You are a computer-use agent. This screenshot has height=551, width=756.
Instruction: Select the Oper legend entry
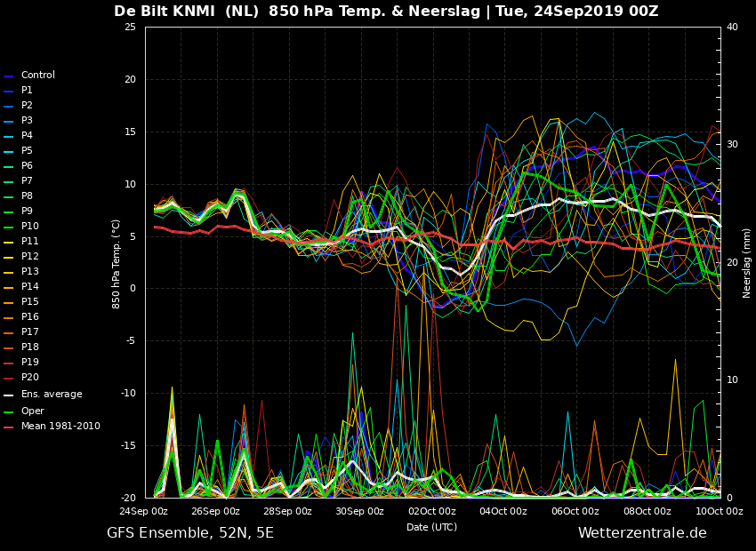pos(24,411)
